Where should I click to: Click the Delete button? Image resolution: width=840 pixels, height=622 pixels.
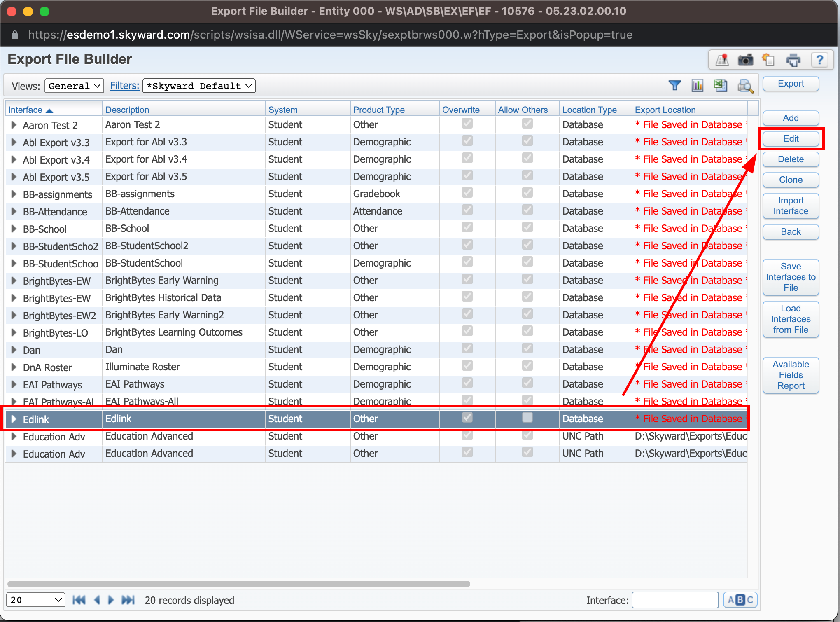pyautogui.click(x=791, y=159)
